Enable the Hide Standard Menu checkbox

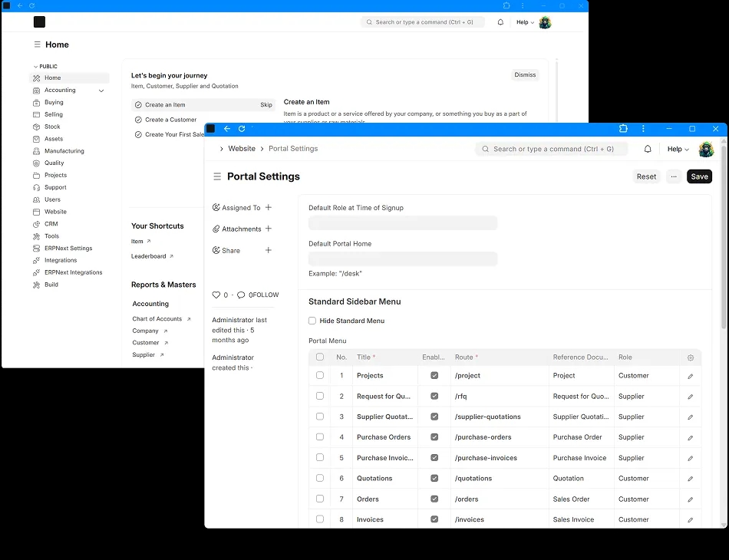tap(312, 321)
